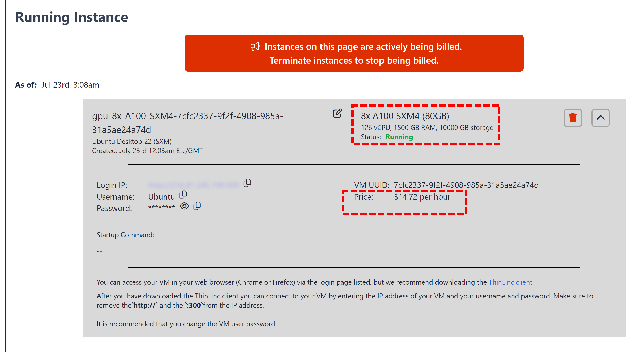Select the VM UUID value text
644x352 pixels.
coord(466,185)
